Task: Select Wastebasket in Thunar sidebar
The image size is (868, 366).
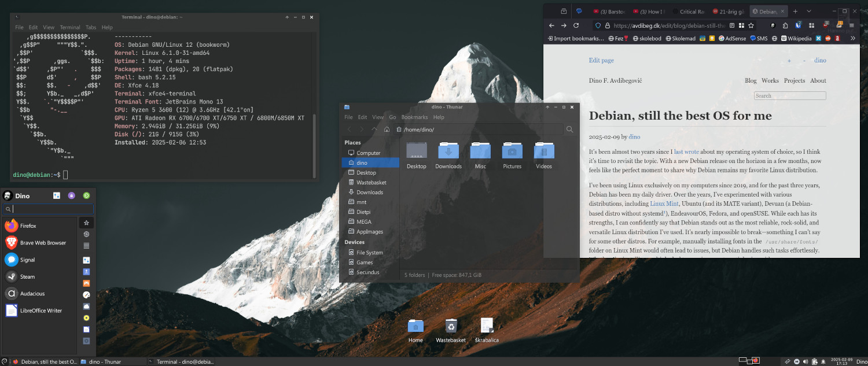Action: (x=370, y=183)
